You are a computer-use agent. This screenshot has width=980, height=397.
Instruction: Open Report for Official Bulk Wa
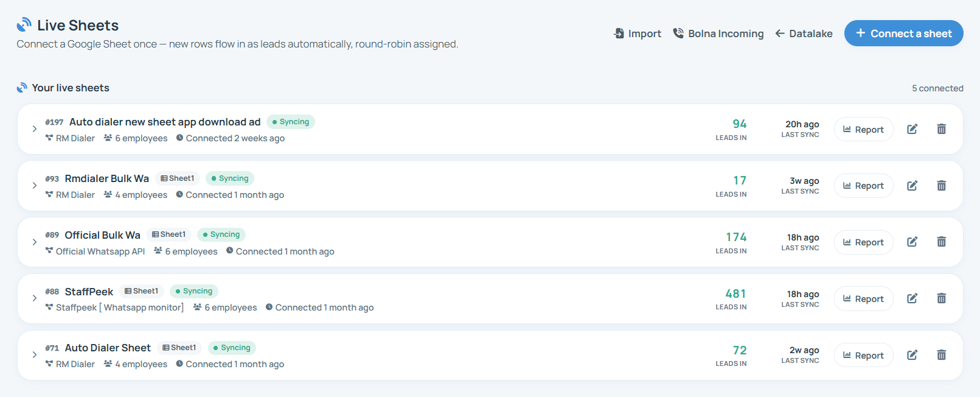click(863, 242)
